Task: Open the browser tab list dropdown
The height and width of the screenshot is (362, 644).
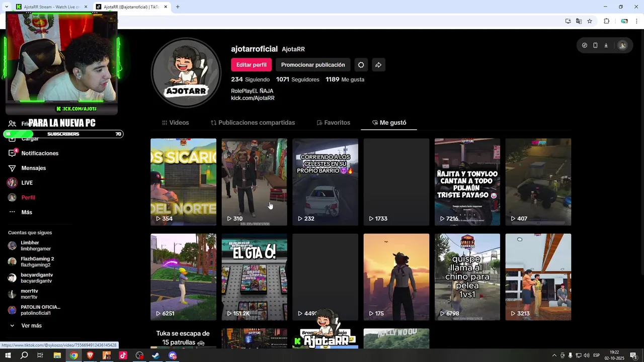Action: point(6,7)
